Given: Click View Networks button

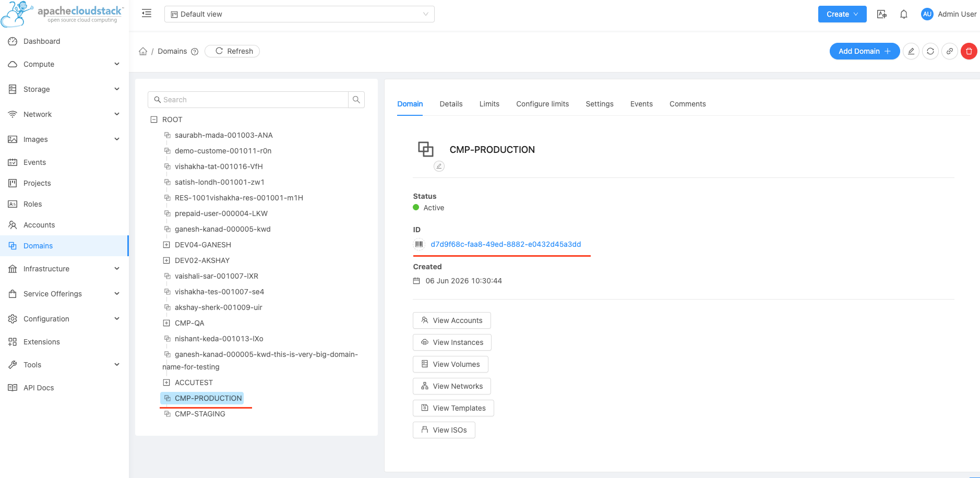Looking at the screenshot, I should coord(452,386).
